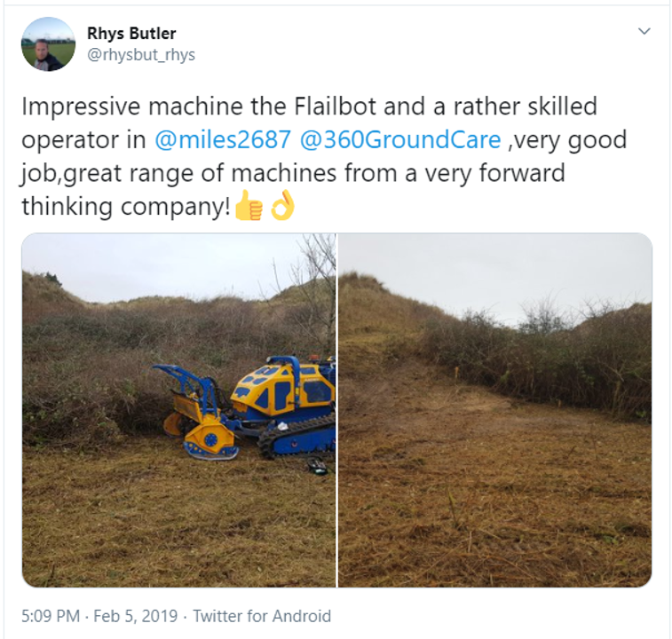Open the Twitter for Android source link
Screen dimensions: 672x639
262,616
